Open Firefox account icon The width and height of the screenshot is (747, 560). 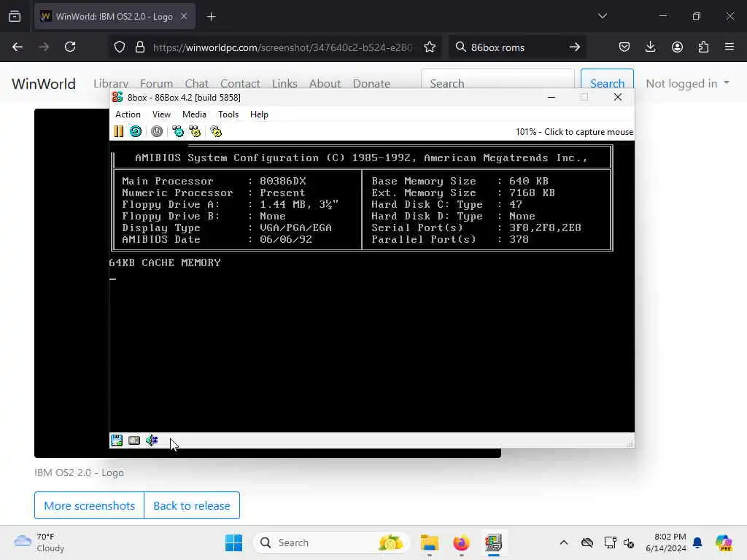(x=677, y=47)
